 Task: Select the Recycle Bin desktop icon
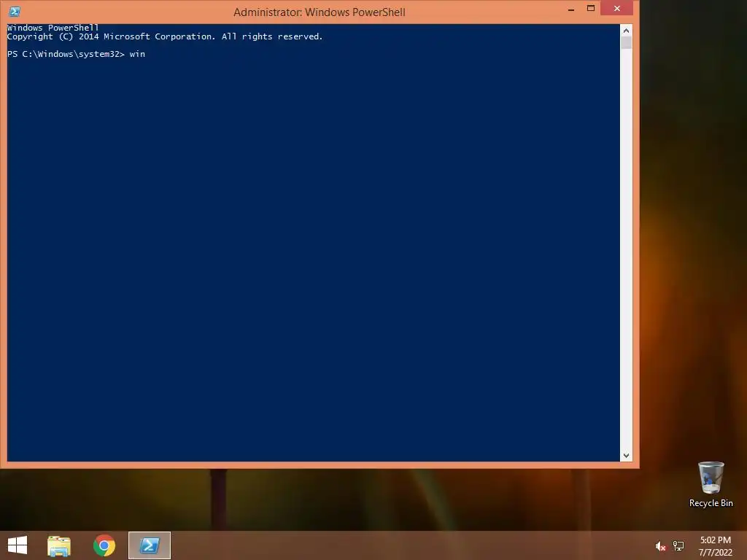pyautogui.click(x=711, y=484)
